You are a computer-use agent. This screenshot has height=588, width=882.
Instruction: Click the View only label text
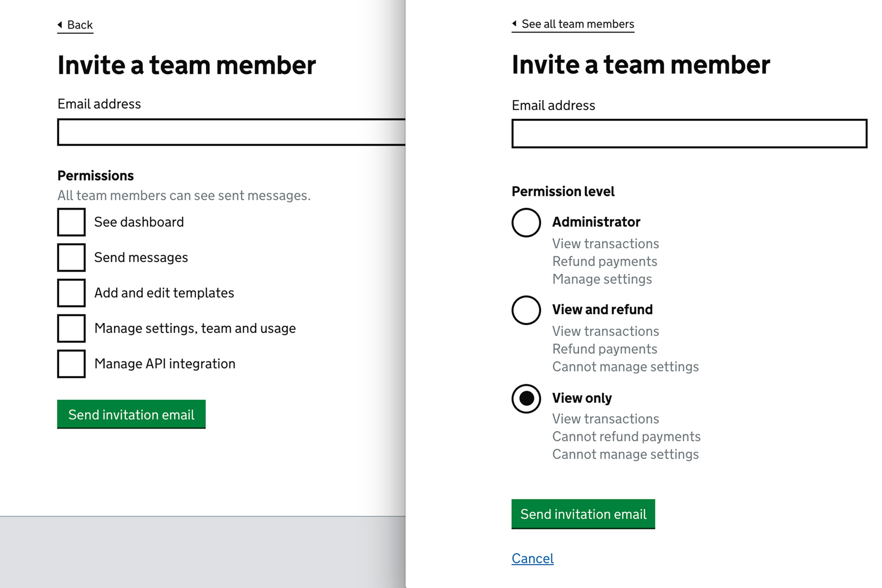pyautogui.click(x=582, y=398)
